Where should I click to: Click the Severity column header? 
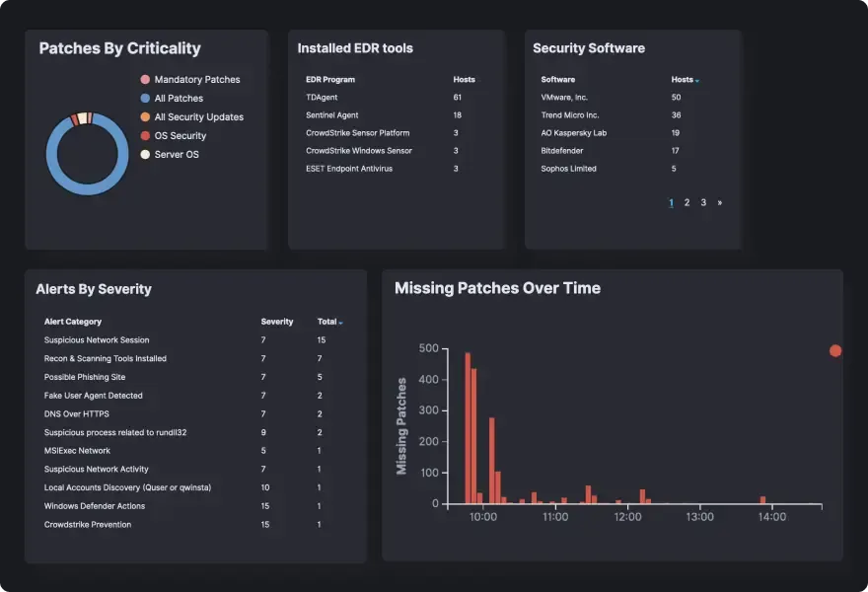pyautogui.click(x=277, y=322)
